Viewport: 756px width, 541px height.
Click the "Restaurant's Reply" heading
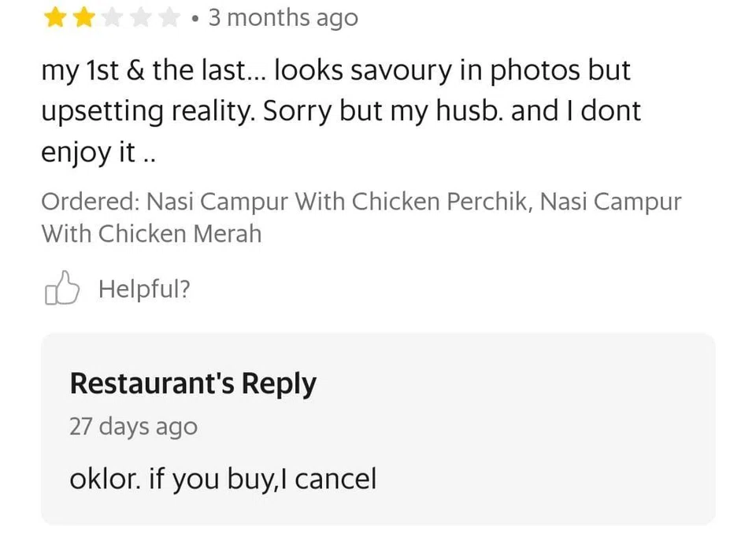pyautogui.click(x=193, y=384)
